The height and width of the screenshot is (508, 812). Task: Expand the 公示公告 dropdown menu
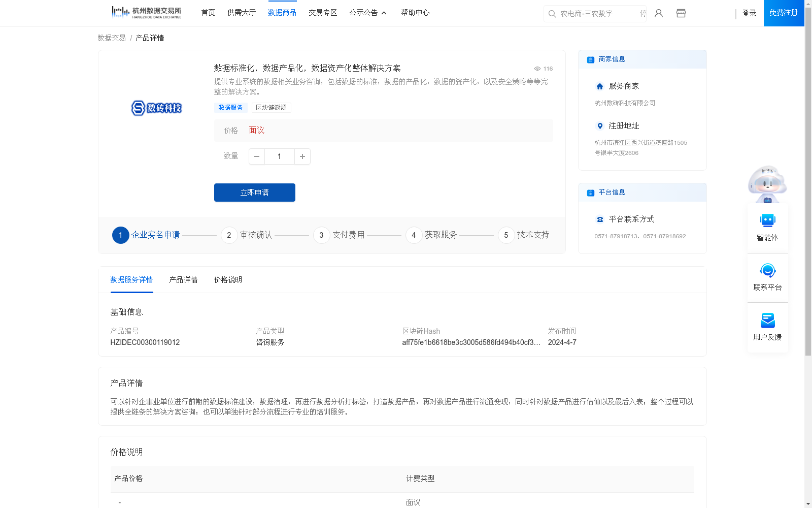368,13
